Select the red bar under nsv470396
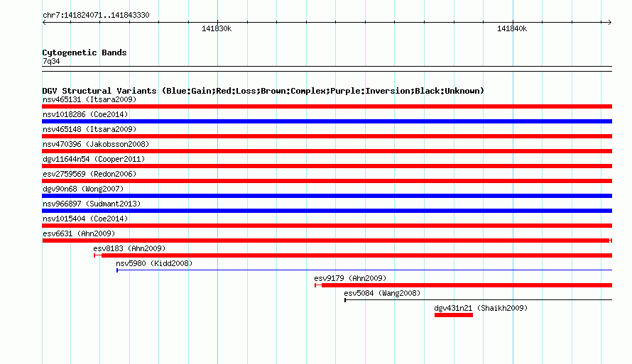Viewport: 632px width, 364px height. click(x=327, y=151)
